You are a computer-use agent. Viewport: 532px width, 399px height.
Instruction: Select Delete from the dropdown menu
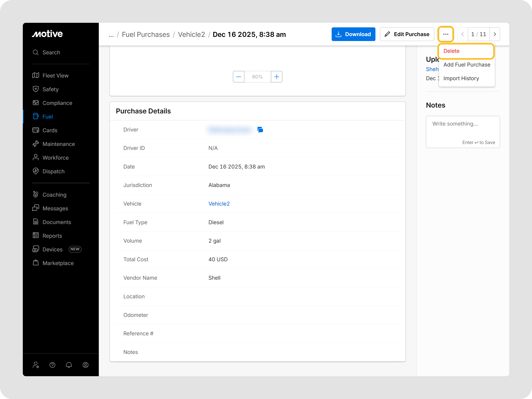[x=451, y=51]
